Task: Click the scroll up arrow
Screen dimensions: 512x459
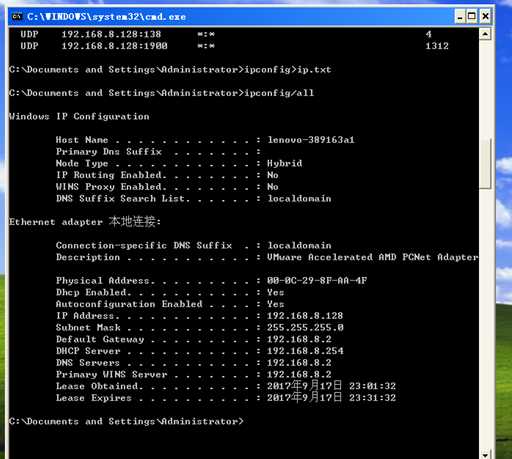Action: (x=485, y=34)
